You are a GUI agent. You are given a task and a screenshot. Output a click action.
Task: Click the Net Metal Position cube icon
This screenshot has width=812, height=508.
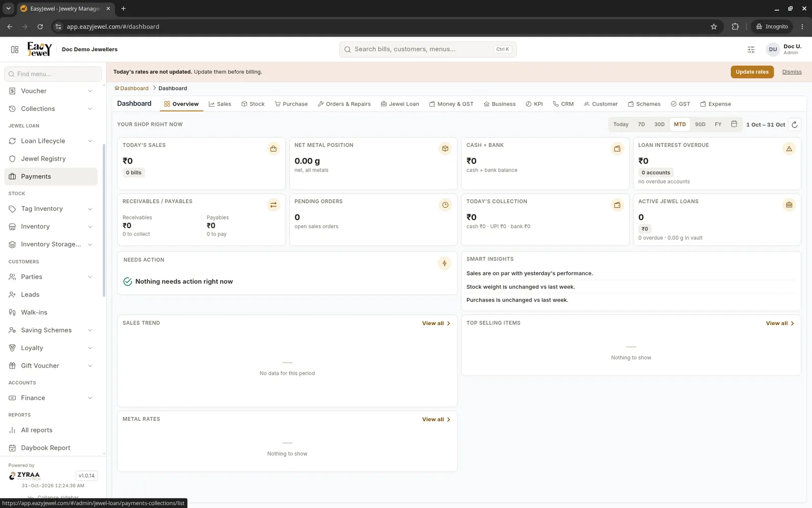[x=445, y=149]
